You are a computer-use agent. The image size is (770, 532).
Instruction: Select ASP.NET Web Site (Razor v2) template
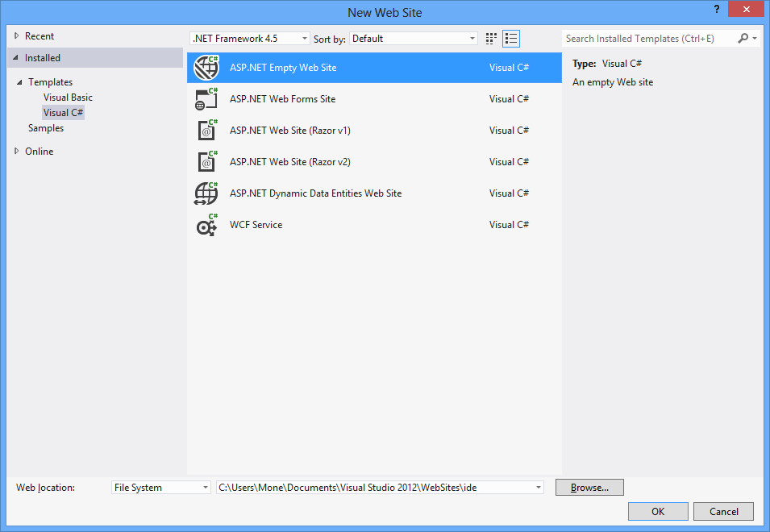(374, 162)
